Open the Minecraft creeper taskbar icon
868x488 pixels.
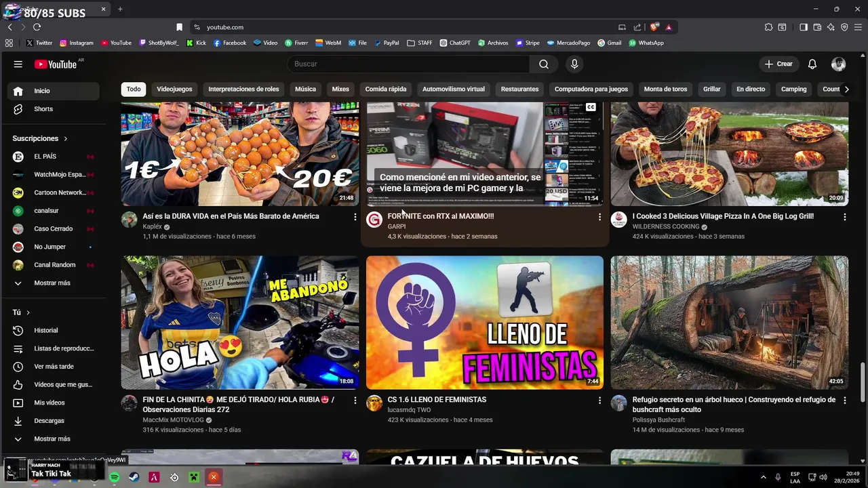pyautogui.click(x=194, y=477)
